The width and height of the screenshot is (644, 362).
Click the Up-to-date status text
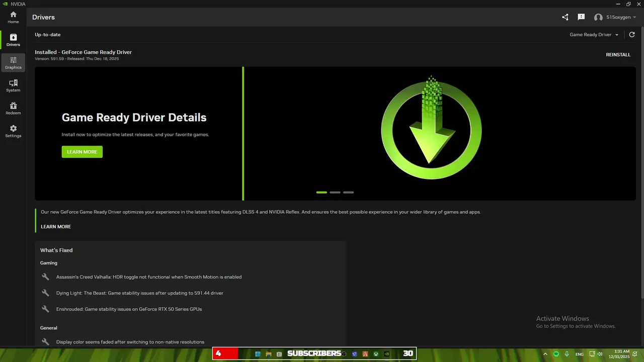tap(48, 35)
